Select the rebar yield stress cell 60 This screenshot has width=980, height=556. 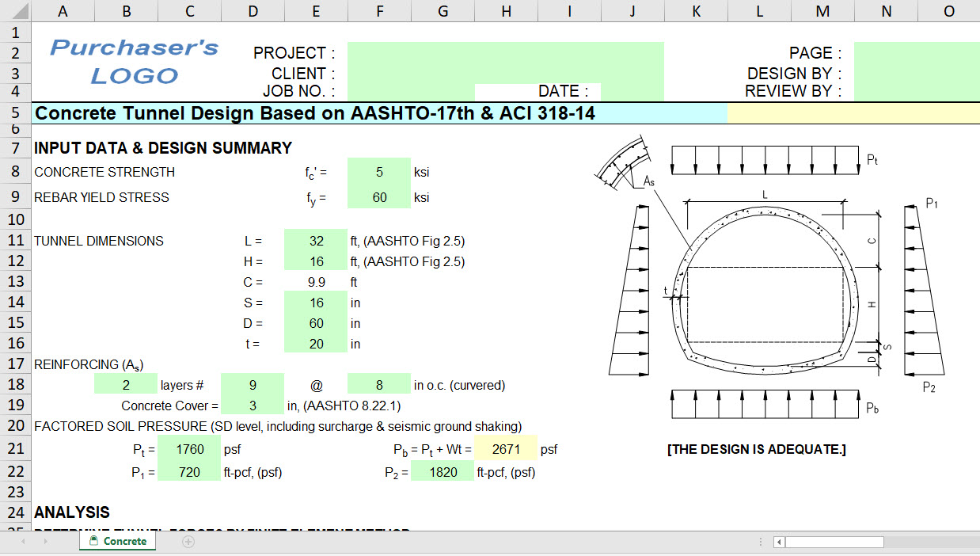(379, 197)
